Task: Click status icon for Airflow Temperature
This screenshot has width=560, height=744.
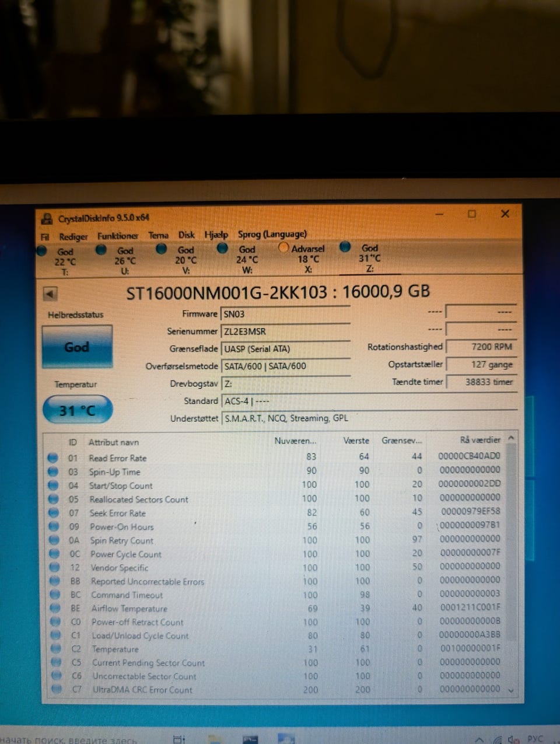Action: [x=55, y=608]
